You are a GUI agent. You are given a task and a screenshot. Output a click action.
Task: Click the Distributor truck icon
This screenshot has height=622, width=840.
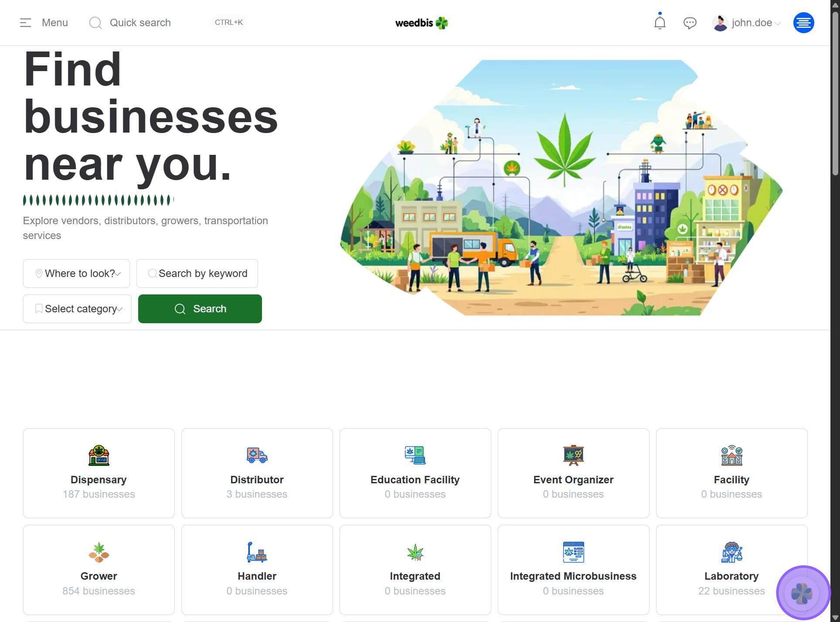257,455
